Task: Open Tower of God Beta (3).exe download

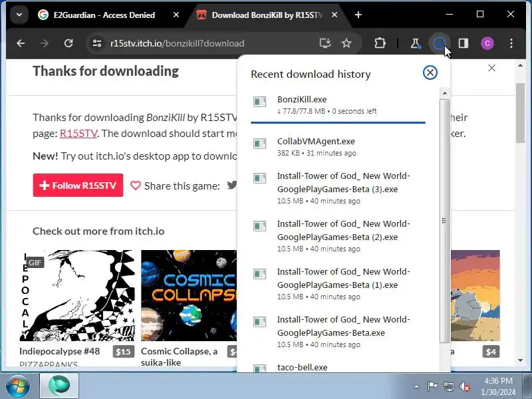Action: point(338,188)
